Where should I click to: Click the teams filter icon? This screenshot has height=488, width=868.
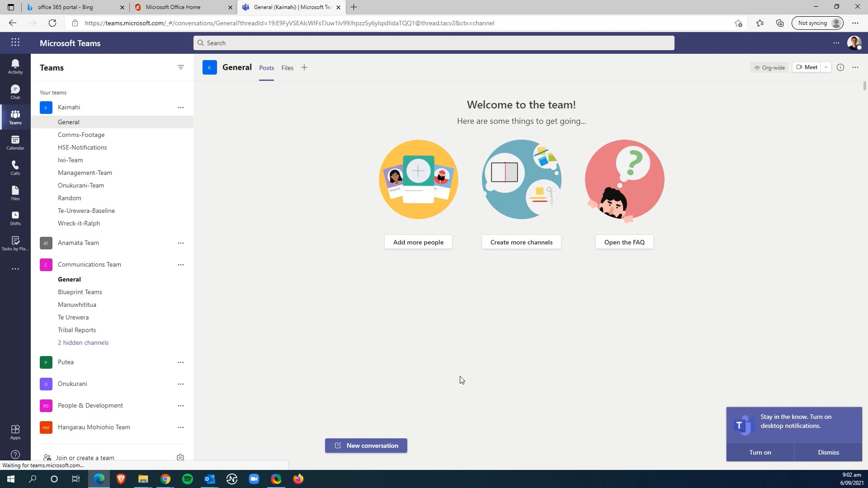[180, 67]
